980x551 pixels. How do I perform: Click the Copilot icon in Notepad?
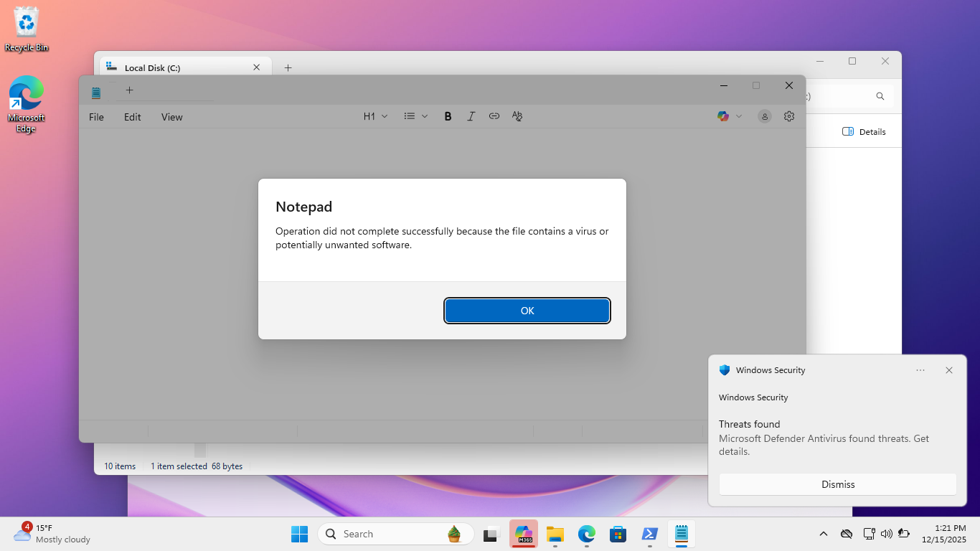coord(723,116)
